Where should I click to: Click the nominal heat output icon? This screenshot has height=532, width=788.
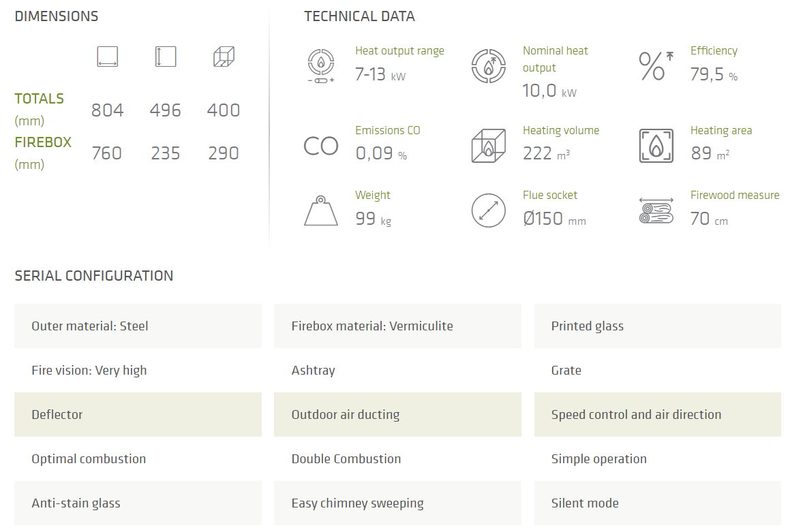(488, 66)
